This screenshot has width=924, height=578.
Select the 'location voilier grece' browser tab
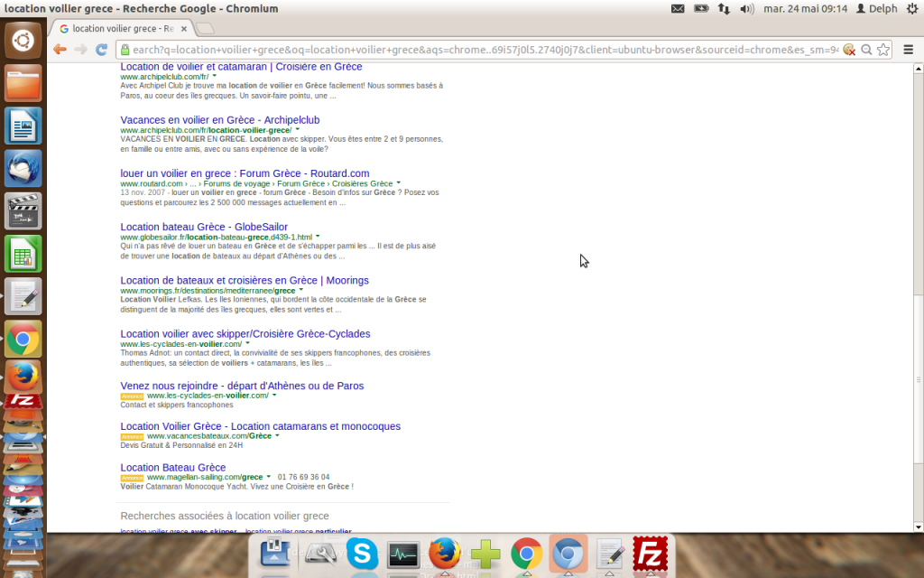[x=123, y=28]
